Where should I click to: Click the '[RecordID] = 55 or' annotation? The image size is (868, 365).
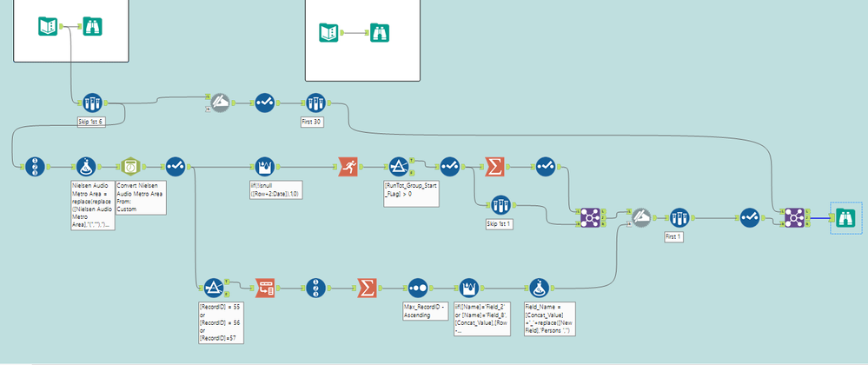[x=221, y=323]
